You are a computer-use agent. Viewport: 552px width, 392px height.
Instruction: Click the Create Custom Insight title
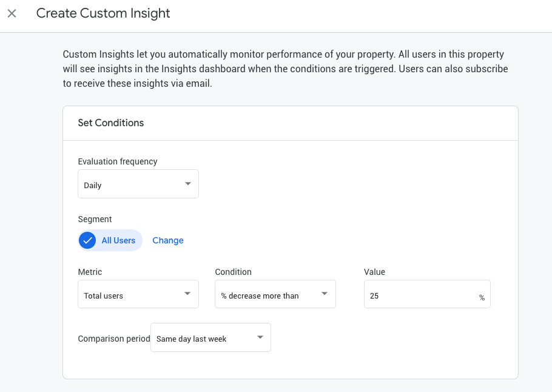point(103,13)
